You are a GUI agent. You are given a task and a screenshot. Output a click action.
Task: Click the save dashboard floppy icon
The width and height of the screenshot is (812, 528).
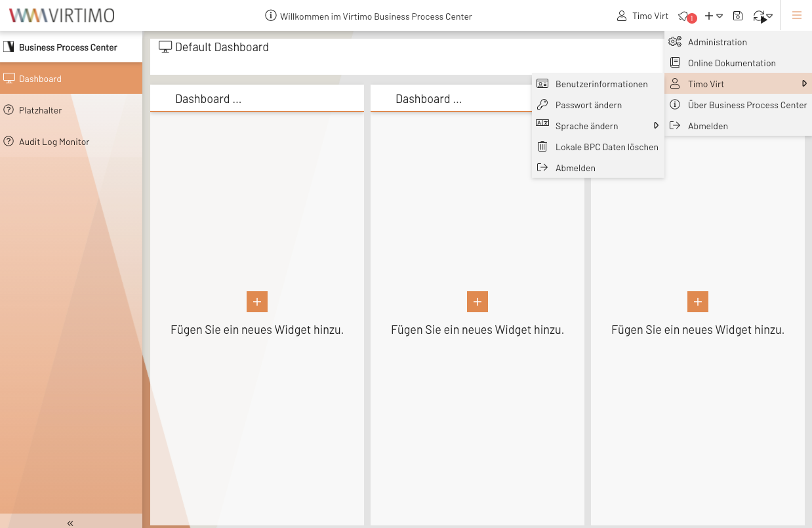pos(738,16)
